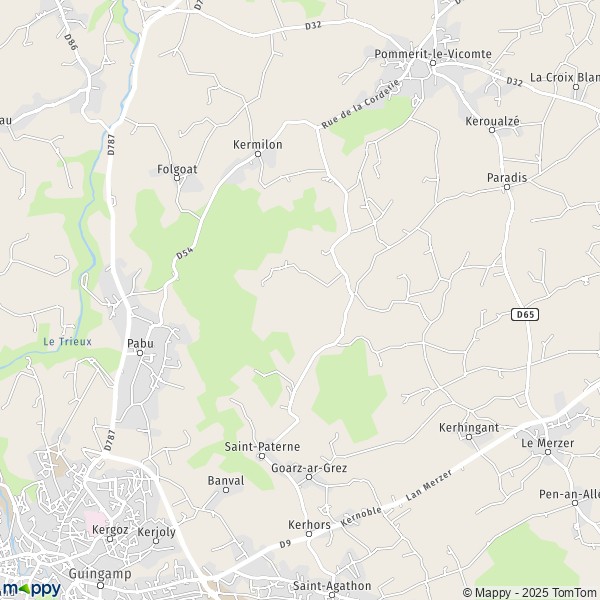Click the Le Merzer village marker
The image size is (600, 600).
click(548, 452)
